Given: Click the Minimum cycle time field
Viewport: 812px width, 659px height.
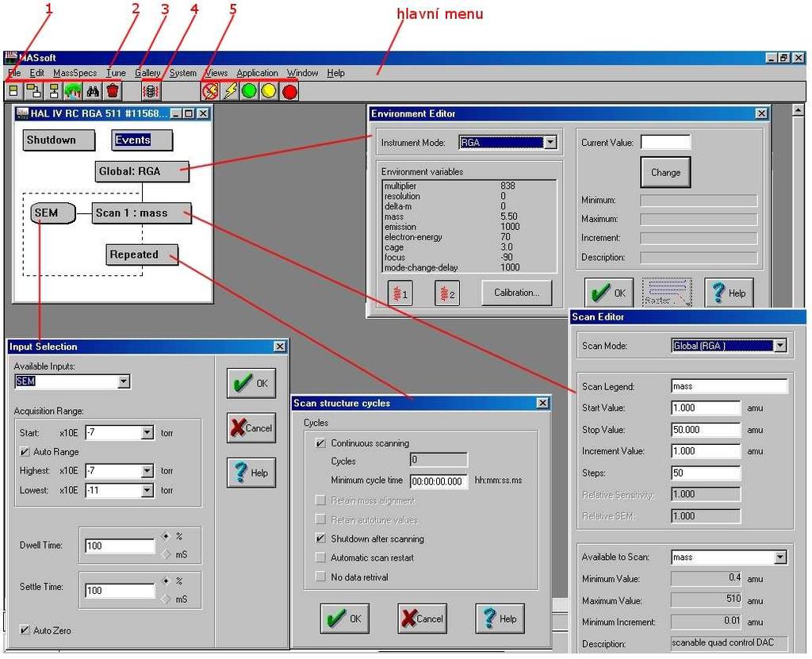Looking at the screenshot, I should coord(438,481).
